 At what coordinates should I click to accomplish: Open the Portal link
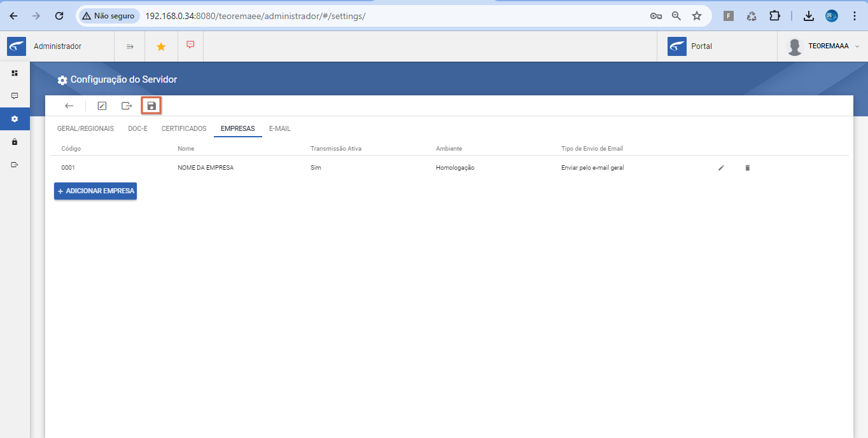[x=690, y=46]
